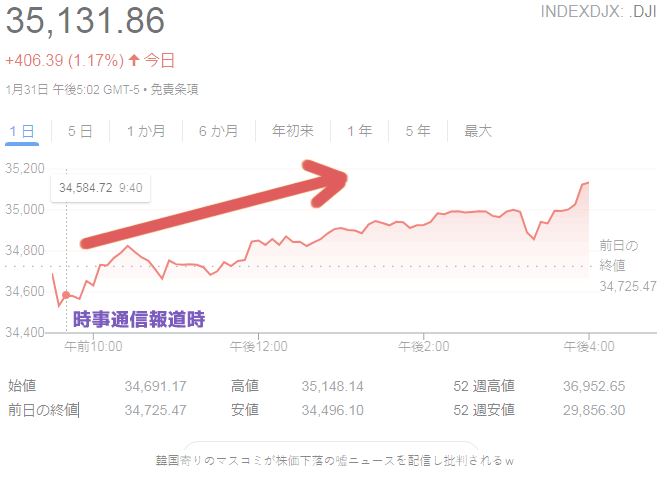
Task: Click the 午前10:00 axis label
Action: point(93,347)
